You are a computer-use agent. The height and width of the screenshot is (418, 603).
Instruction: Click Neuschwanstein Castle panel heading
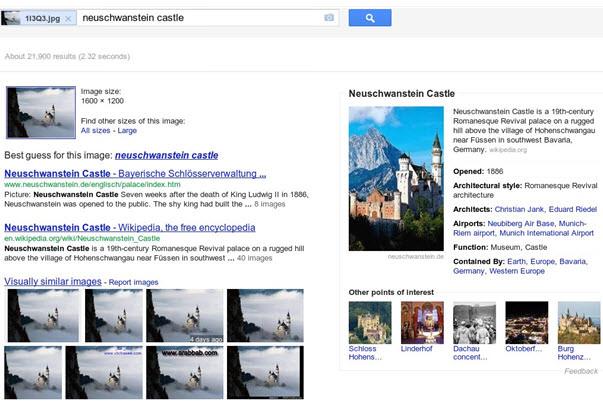(x=401, y=93)
